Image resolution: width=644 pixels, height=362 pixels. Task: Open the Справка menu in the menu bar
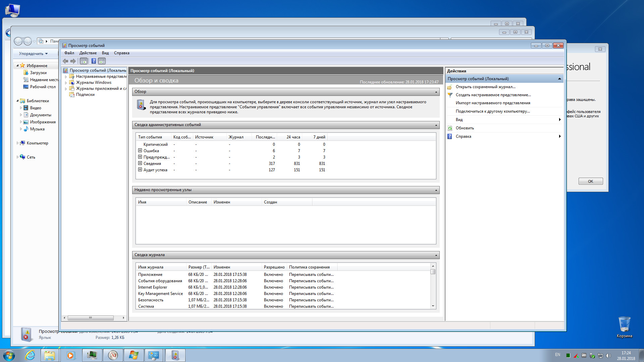click(x=121, y=53)
